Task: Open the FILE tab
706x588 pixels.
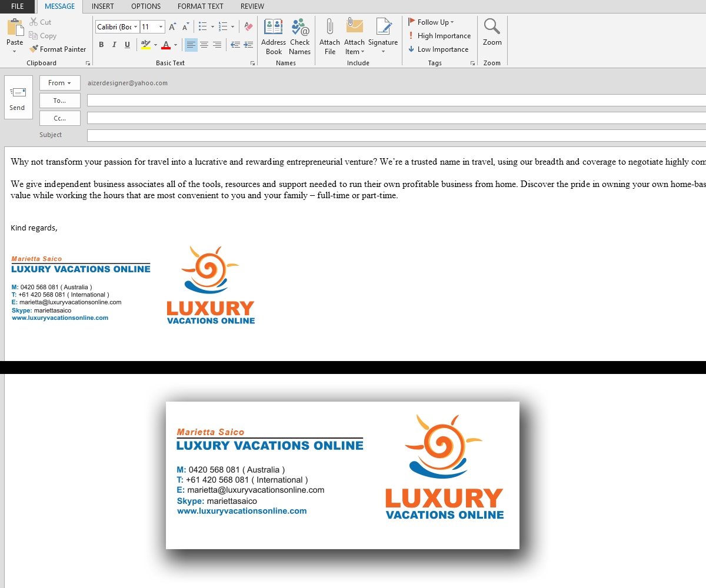Action: pyautogui.click(x=18, y=6)
